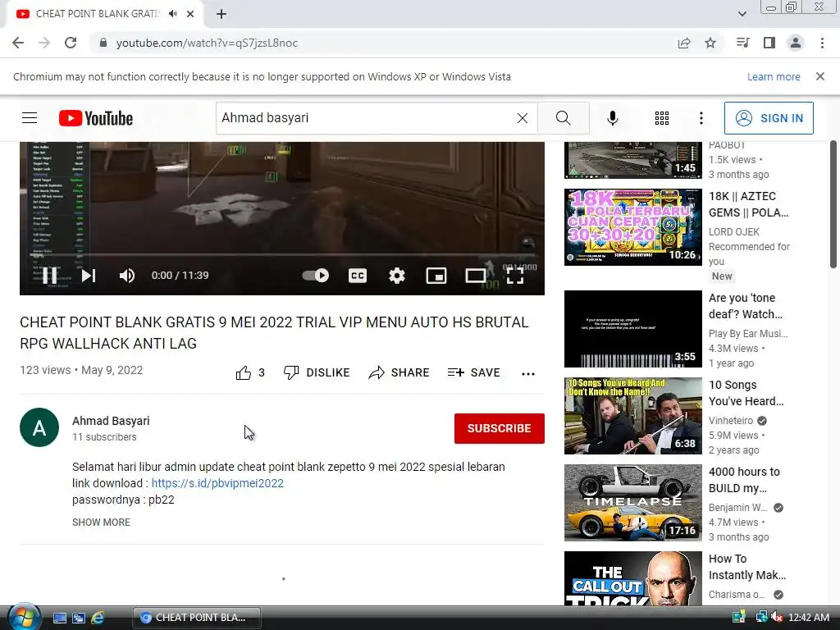Image resolution: width=840 pixels, height=630 pixels.
Task: Mute the video volume speaker icon
Action: (x=127, y=276)
